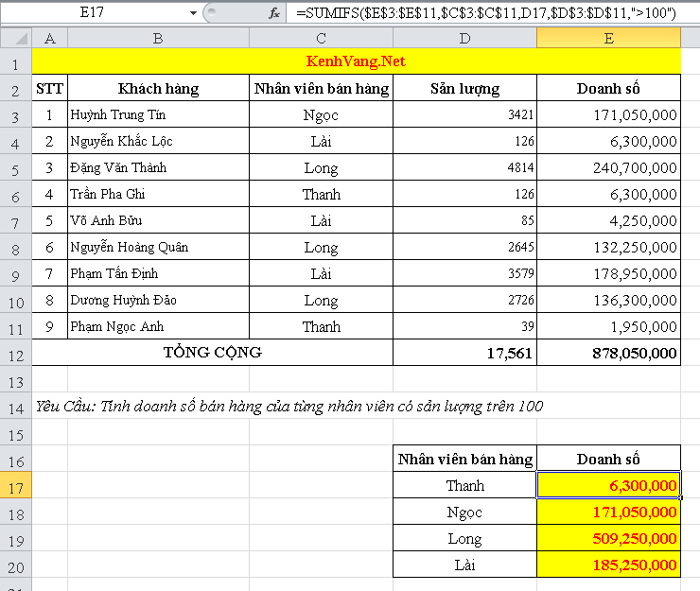
Task: Select cell 'Trần Pha Ghi'
Action: 158,194
